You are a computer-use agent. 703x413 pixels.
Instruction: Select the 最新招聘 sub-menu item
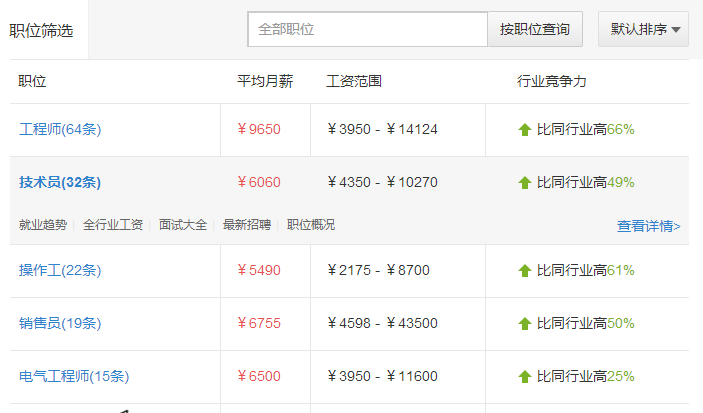pos(247,224)
